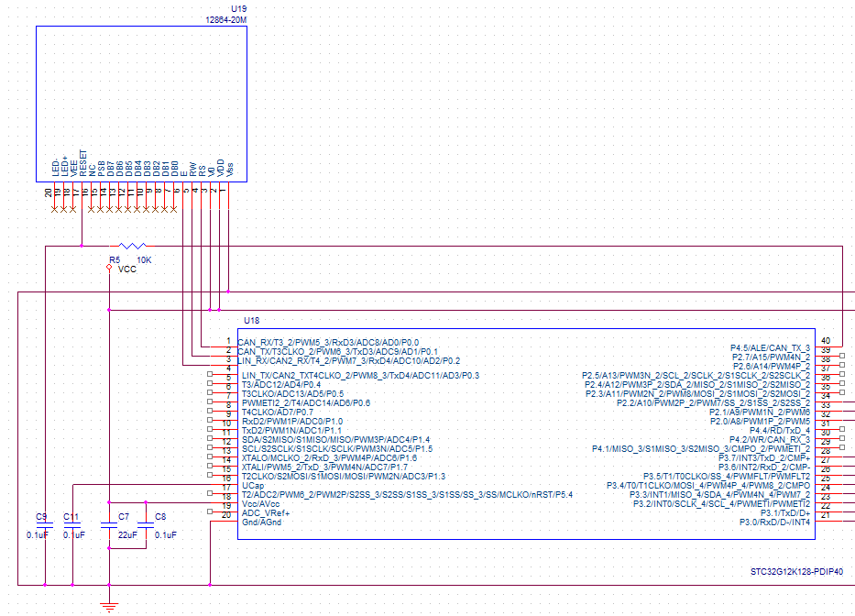This screenshot has height=616, width=855.
Task: Select the Vss pin name on U19
Action: point(230,170)
